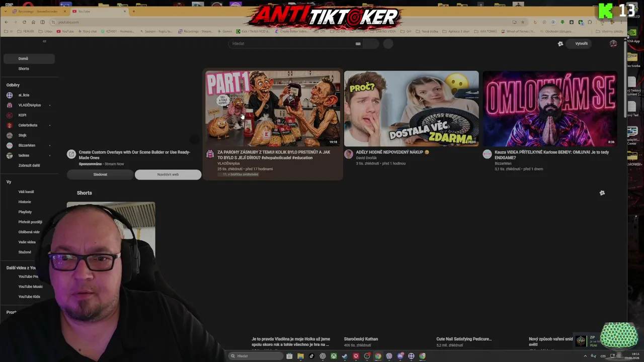Screen dimensions: 644x362
Task: Show more subscriptions via Zobrazit další
Action: pos(29,165)
